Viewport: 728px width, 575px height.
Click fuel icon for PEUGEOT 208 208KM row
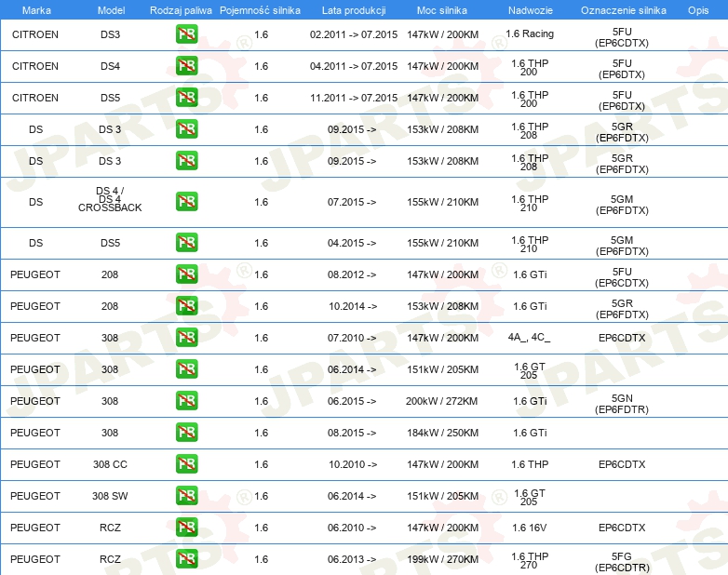click(186, 306)
